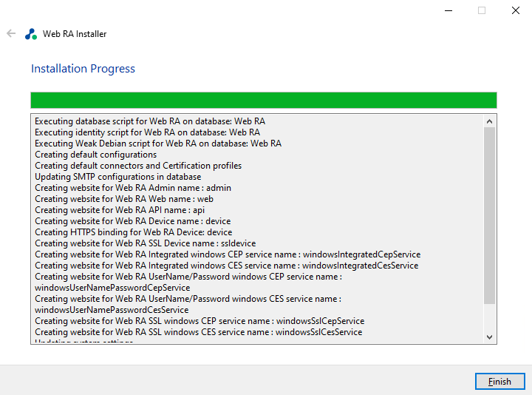The width and height of the screenshot is (532, 395).
Task: Click the greyed-out maximize window button
Action: point(482,10)
